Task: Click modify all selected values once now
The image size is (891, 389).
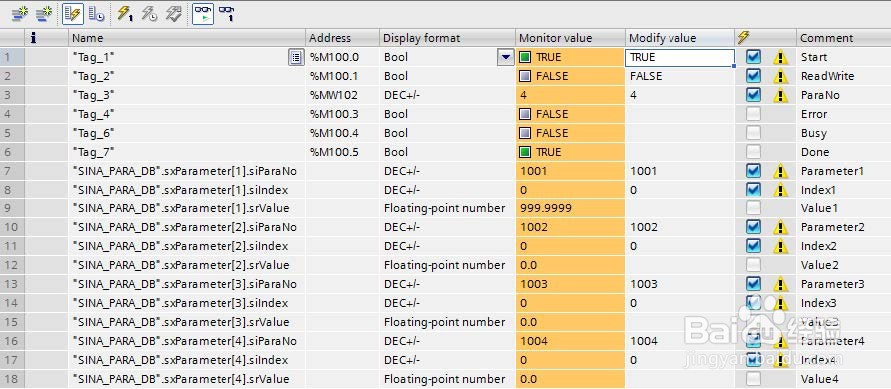Action: point(125,13)
